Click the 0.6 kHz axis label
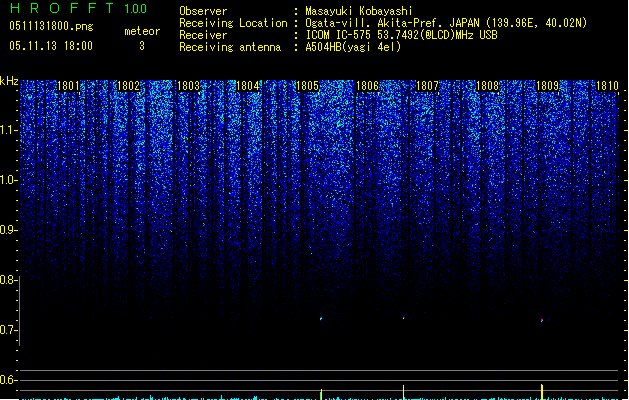Image resolution: width=629 pixels, height=400 pixels. (x=8, y=380)
